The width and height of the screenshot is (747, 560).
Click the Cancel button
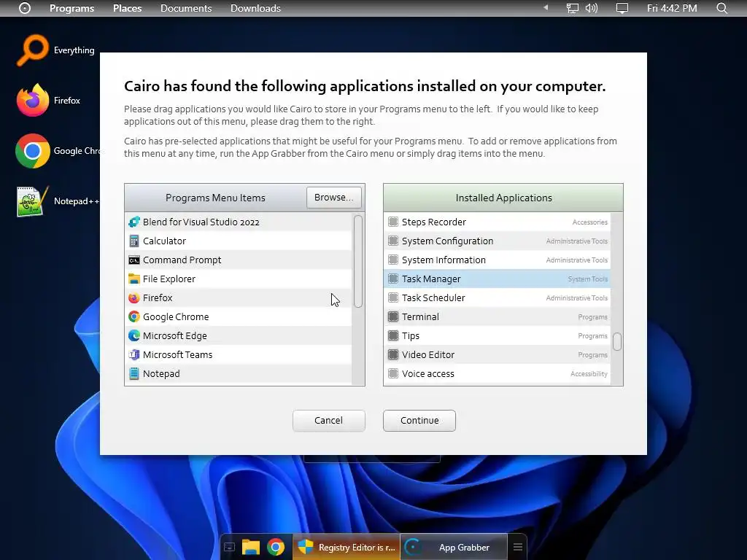(329, 421)
